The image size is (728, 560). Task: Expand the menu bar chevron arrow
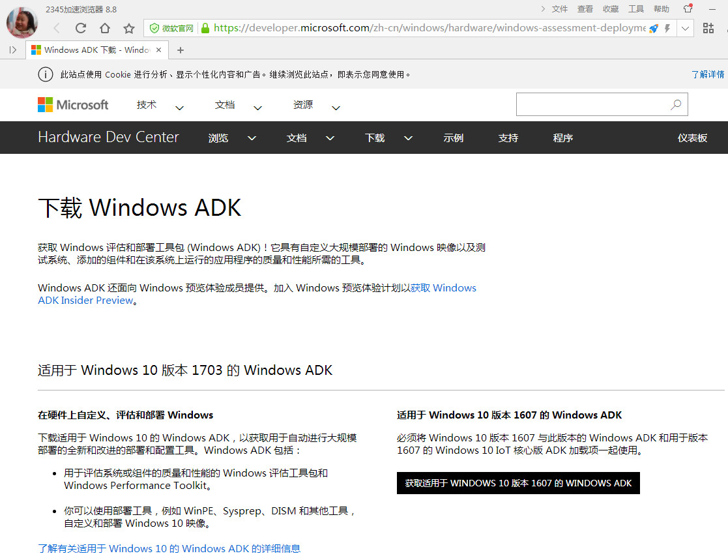click(543, 9)
